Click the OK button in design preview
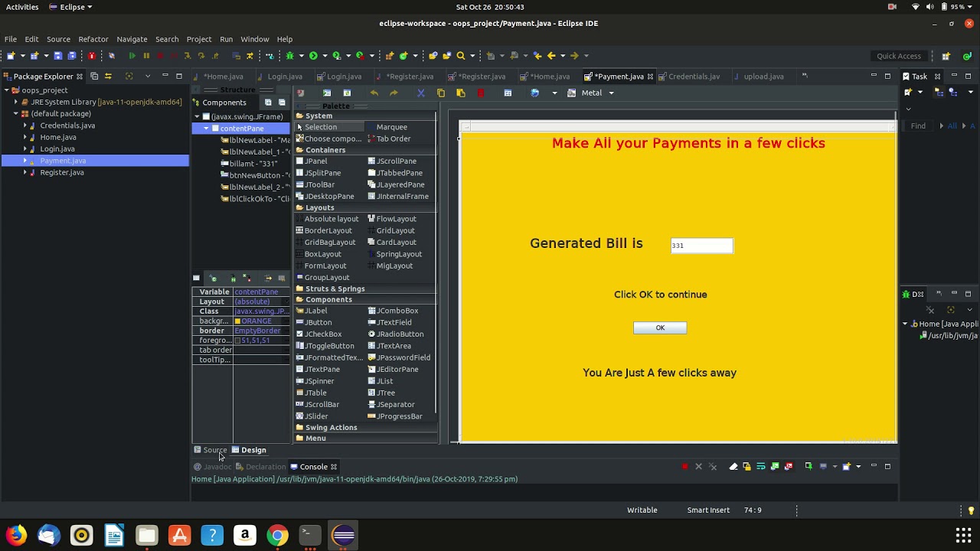Image resolution: width=980 pixels, height=551 pixels. tap(660, 328)
